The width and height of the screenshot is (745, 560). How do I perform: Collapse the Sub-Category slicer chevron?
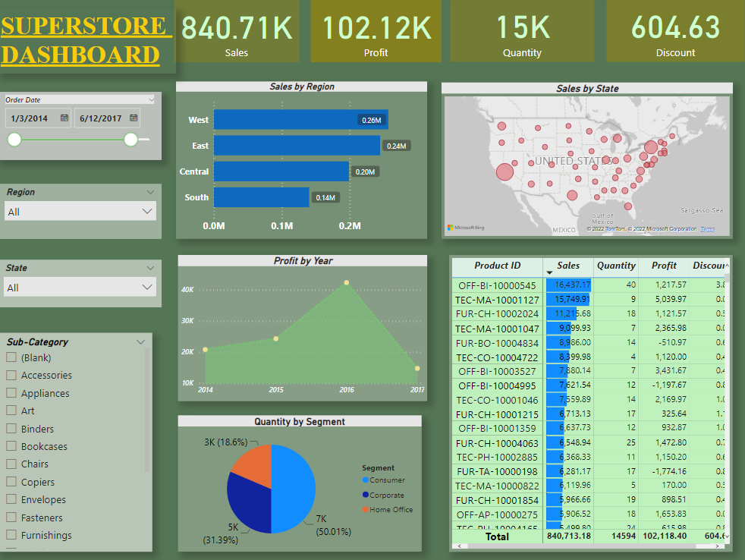pos(140,342)
